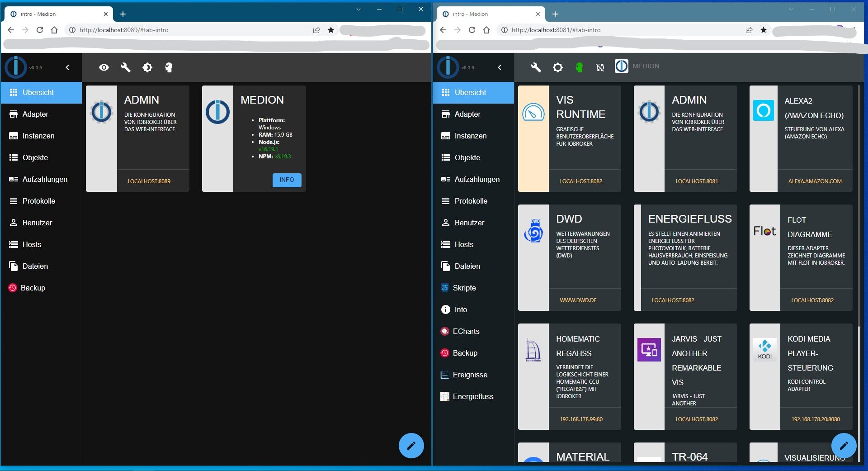Open Energiefluss in right window sidebar
The width and height of the screenshot is (868, 471).
473,396
